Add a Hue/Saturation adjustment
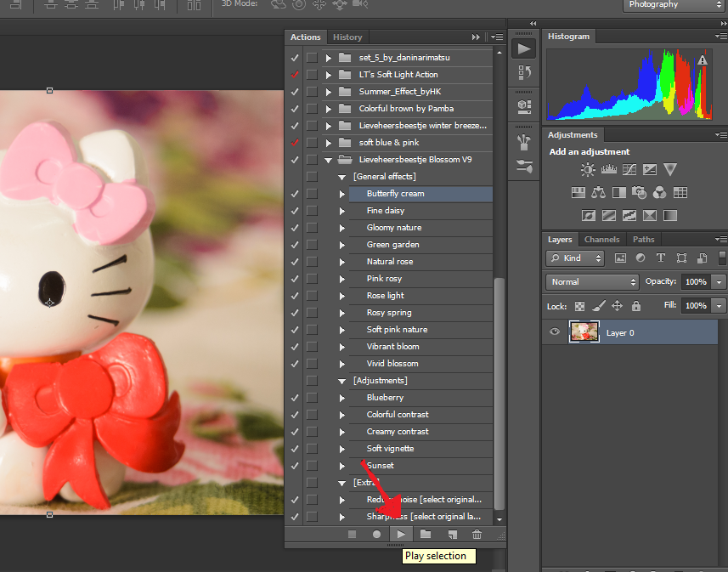 (x=578, y=192)
